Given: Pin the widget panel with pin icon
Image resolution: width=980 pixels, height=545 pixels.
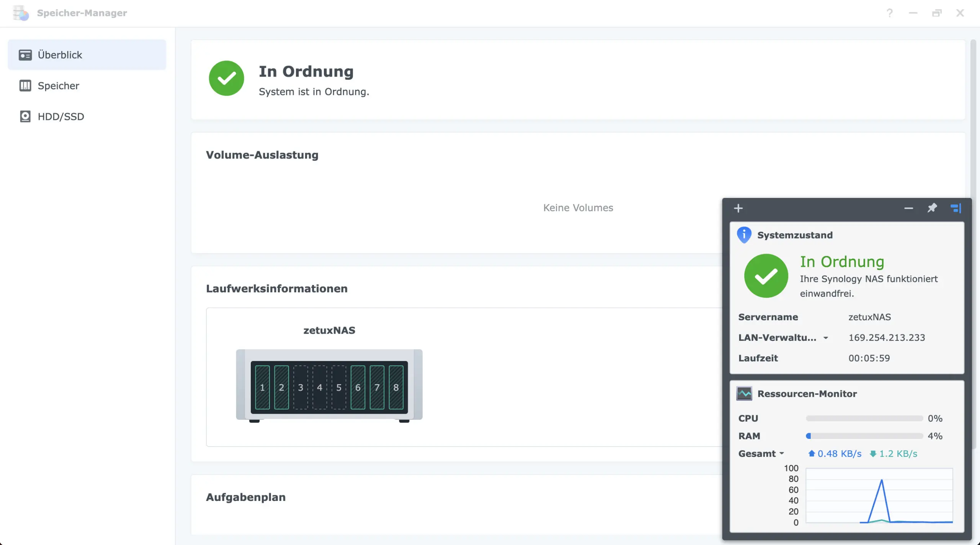Looking at the screenshot, I should tap(932, 208).
